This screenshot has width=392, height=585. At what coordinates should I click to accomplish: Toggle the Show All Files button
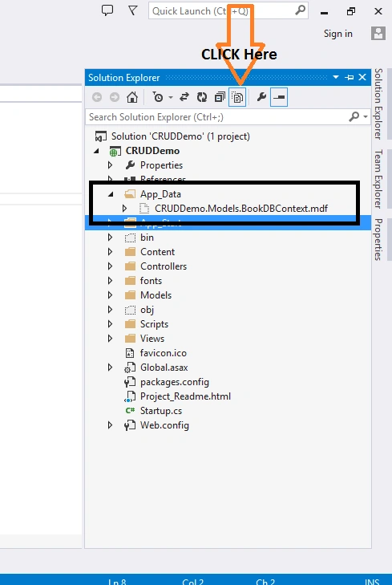[237, 97]
